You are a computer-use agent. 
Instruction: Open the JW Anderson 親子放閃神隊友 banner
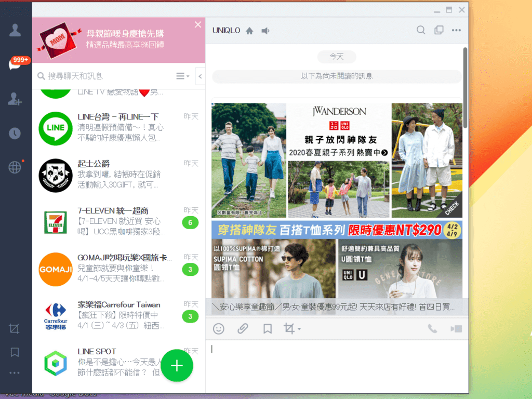pyautogui.click(x=339, y=130)
